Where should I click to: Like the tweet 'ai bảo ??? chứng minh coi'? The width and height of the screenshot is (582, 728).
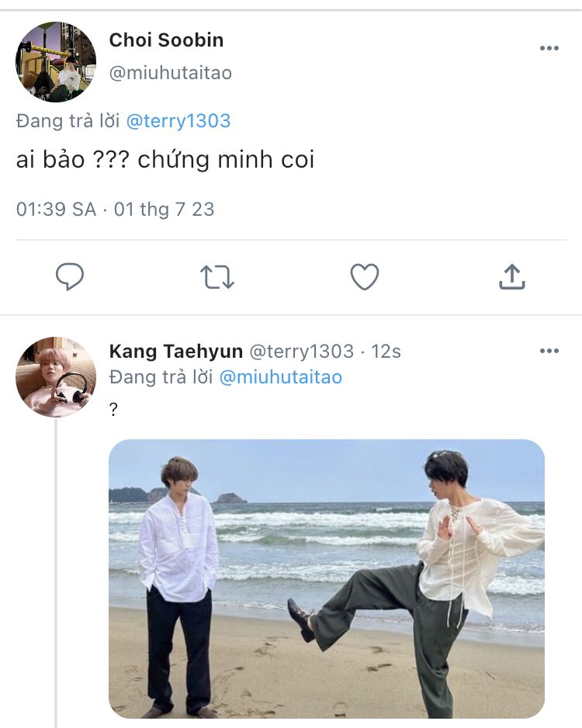tap(365, 276)
